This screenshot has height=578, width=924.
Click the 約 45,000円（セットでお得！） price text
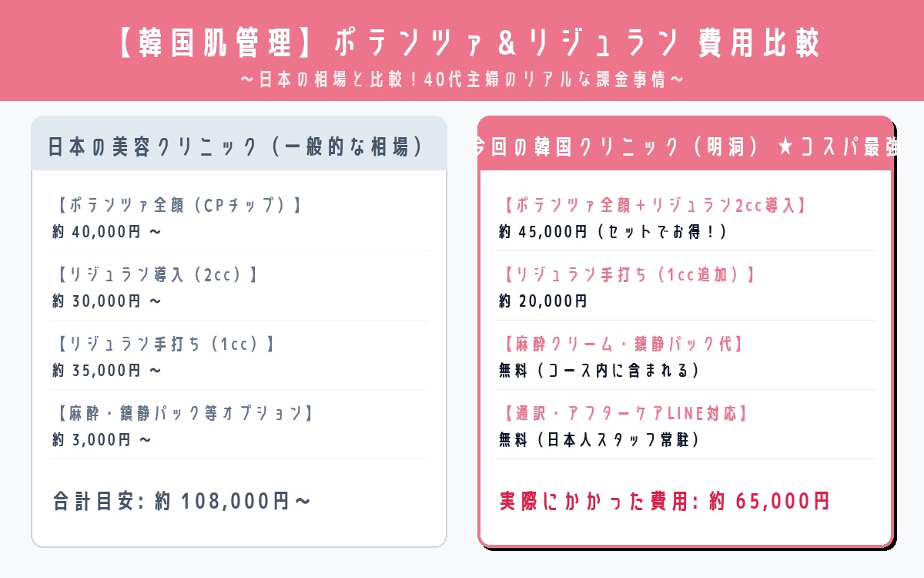(613, 231)
